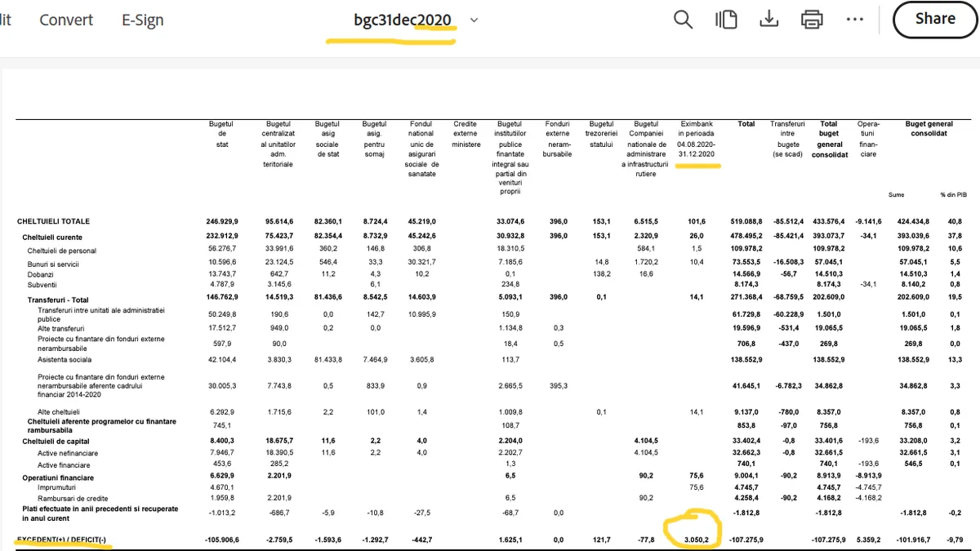Click the Share button
The image size is (980, 551).
935,19
